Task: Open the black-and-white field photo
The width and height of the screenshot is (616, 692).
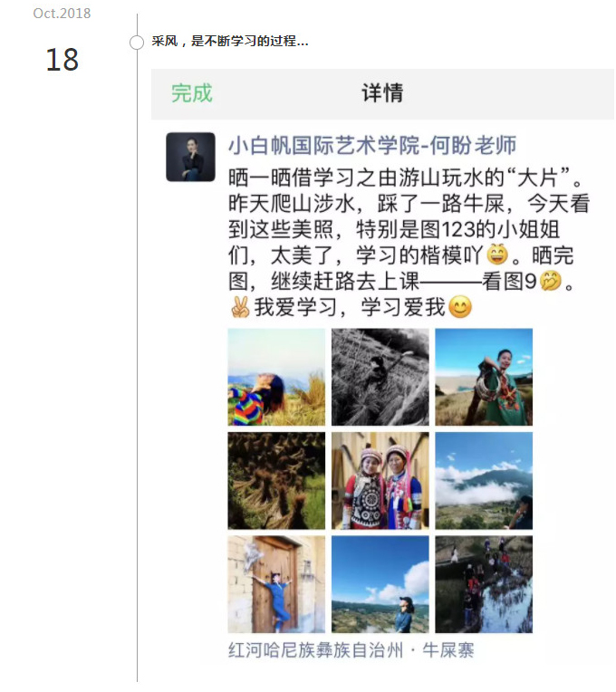Action: [x=380, y=377]
